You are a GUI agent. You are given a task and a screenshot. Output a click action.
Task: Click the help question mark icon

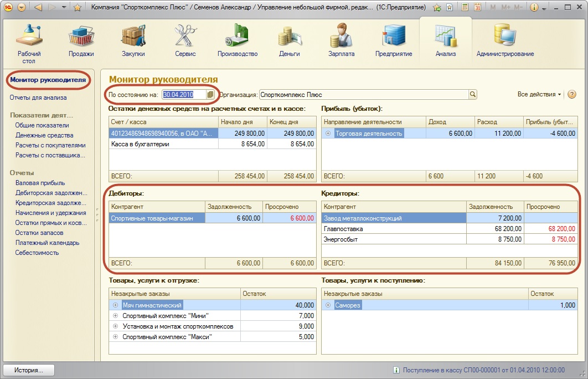tap(572, 95)
